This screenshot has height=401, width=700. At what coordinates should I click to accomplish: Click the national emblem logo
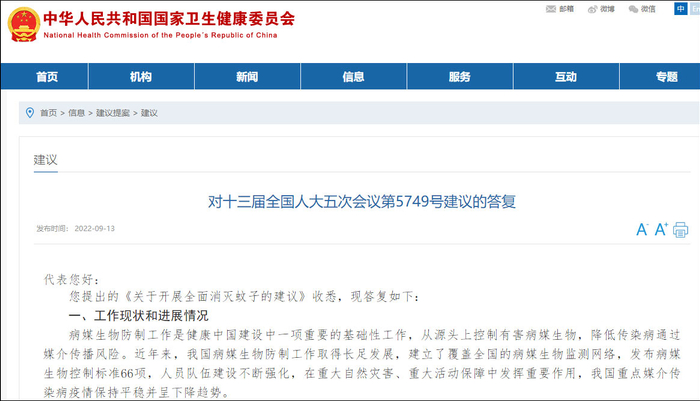pos(24,25)
